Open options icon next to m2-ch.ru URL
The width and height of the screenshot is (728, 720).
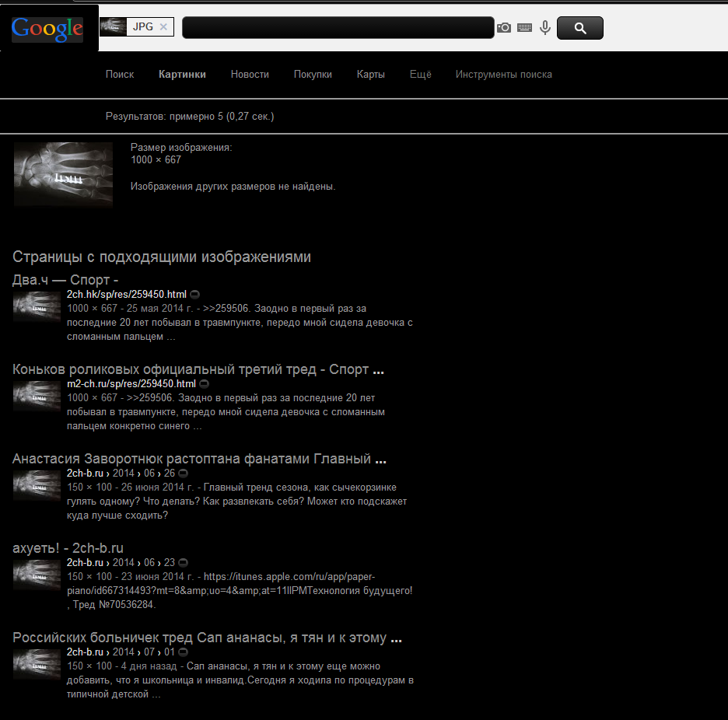(205, 384)
